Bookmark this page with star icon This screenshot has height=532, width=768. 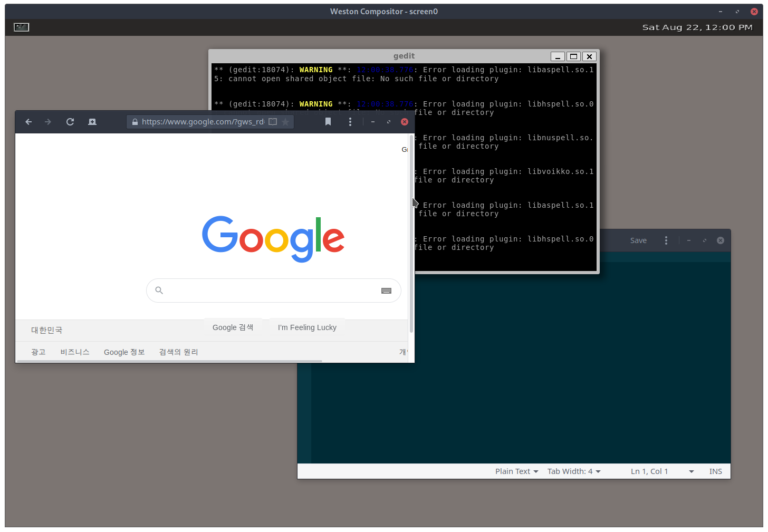[x=285, y=122]
